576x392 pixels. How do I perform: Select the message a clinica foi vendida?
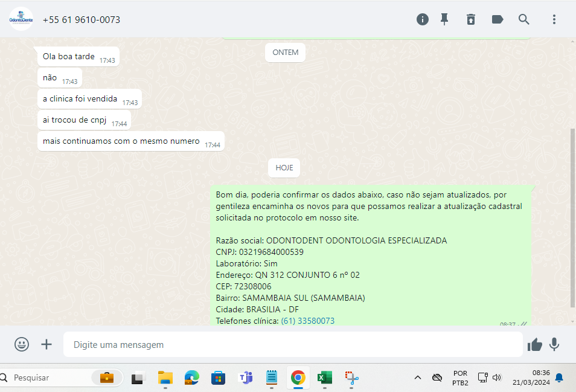point(89,99)
